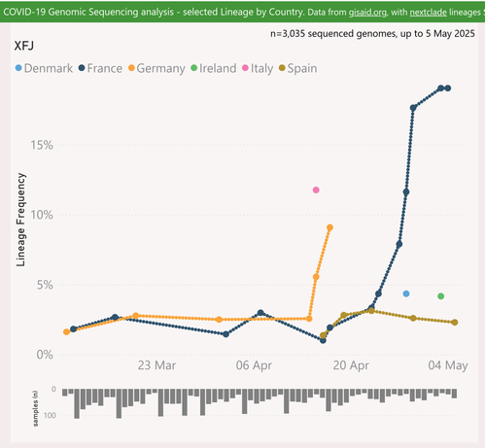Click the Spain legend entry
Screen dimensions: 485x448
[x=298, y=69]
